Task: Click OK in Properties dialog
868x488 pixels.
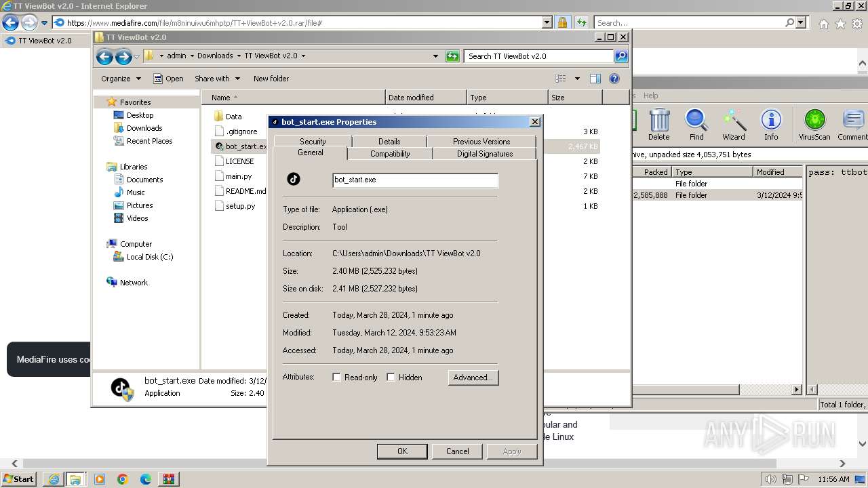Action: (402, 451)
